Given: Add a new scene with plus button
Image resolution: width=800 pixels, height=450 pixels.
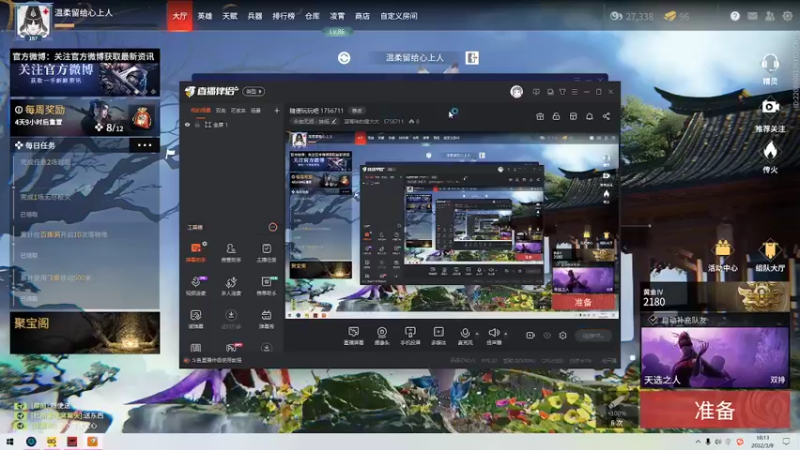Looking at the screenshot, I should (x=277, y=110).
